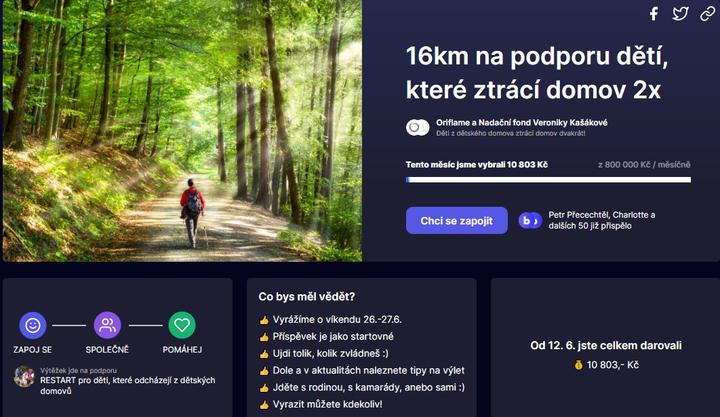The image size is (720, 417).
Task: Open the forest hiker campaign photo
Action: click(182, 130)
